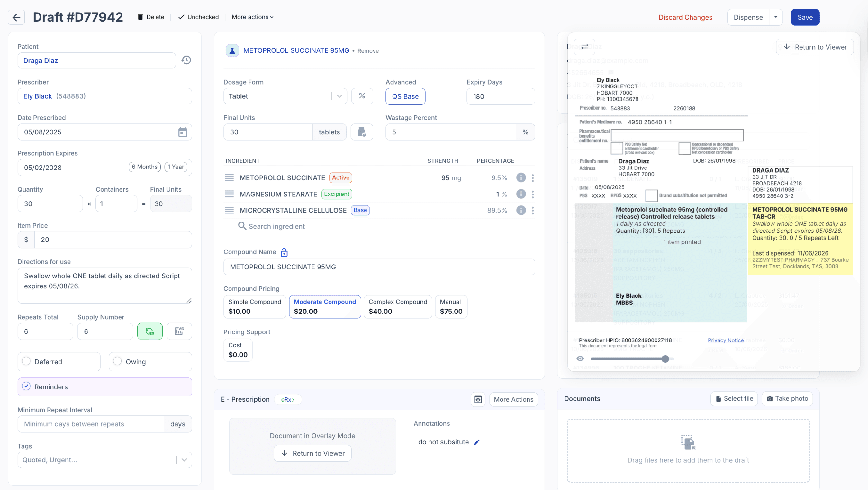Open patient history clock icon
868x490 pixels.
pos(186,60)
